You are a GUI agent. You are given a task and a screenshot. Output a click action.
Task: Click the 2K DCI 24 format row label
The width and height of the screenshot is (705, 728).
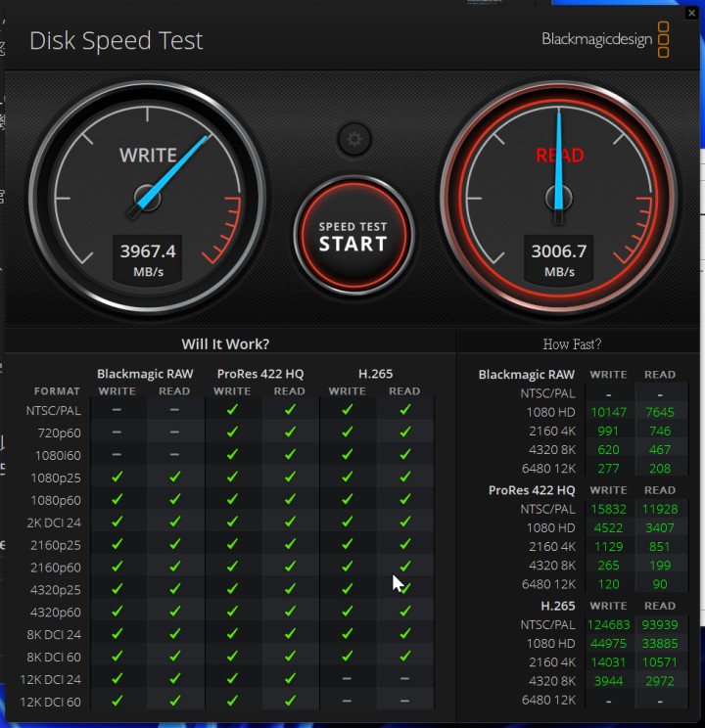pos(54,523)
